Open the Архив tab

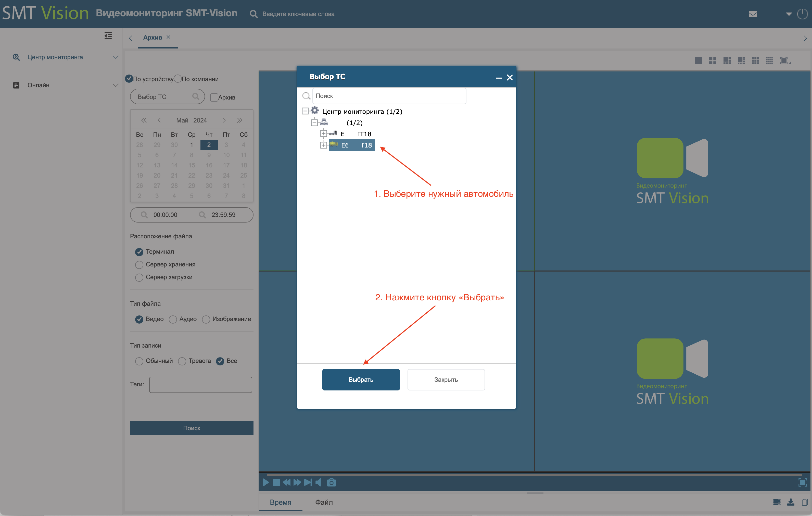pyautogui.click(x=153, y=38)
